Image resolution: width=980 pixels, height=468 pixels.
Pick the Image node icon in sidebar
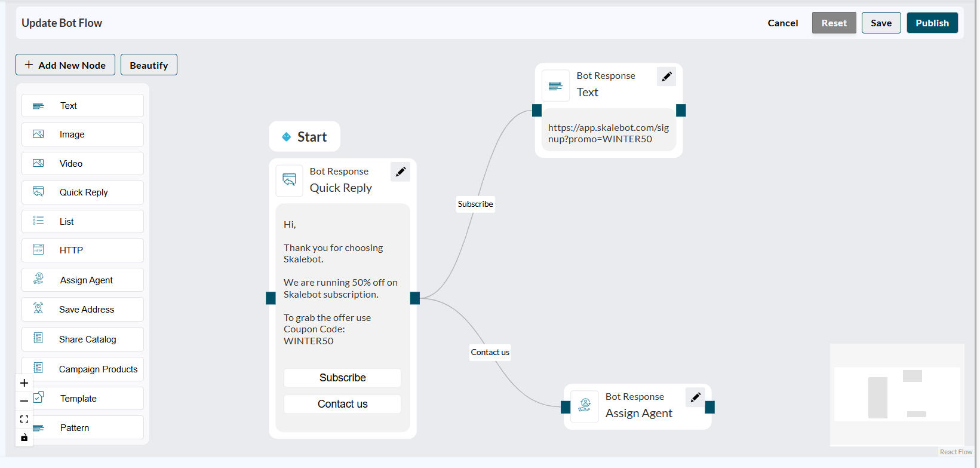coord(38,134)
